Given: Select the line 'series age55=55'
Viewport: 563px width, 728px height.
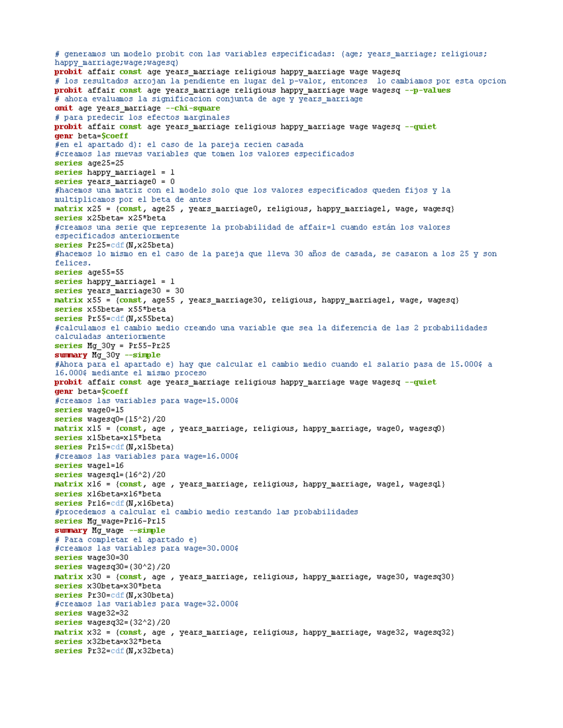Looking at the screenshot, I should point(89,272).
